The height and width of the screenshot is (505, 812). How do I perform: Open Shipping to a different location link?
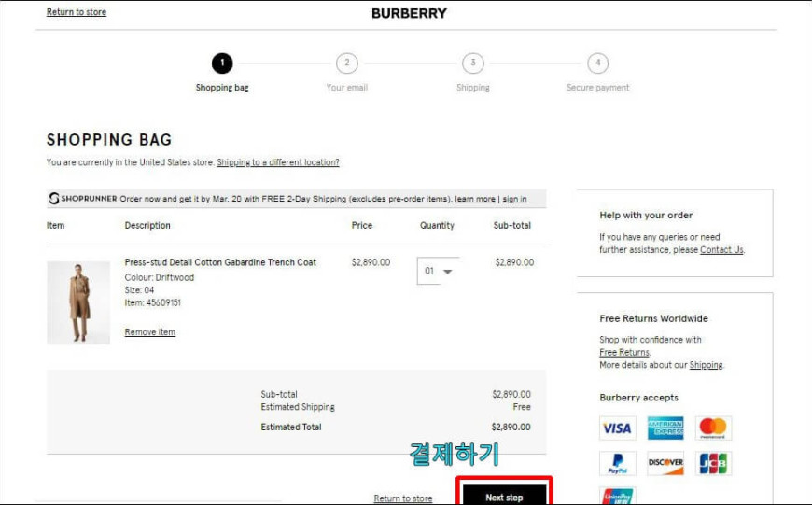point(278,162)
